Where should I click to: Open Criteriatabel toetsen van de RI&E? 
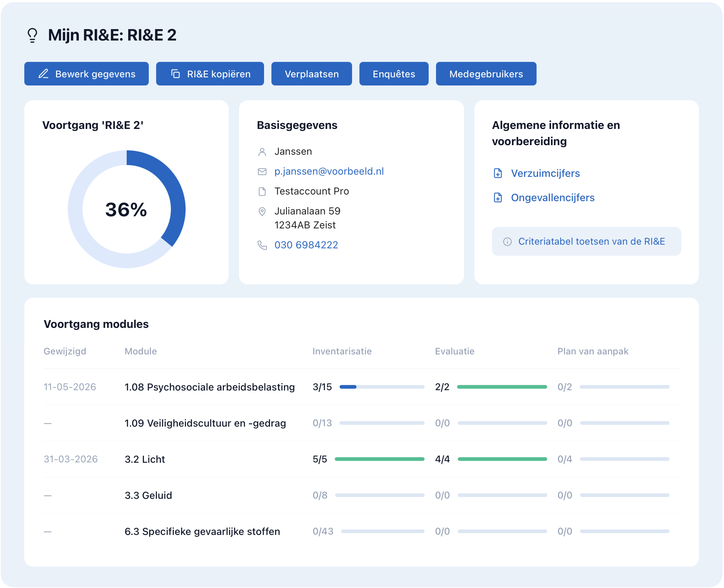[x=586, y=241]
